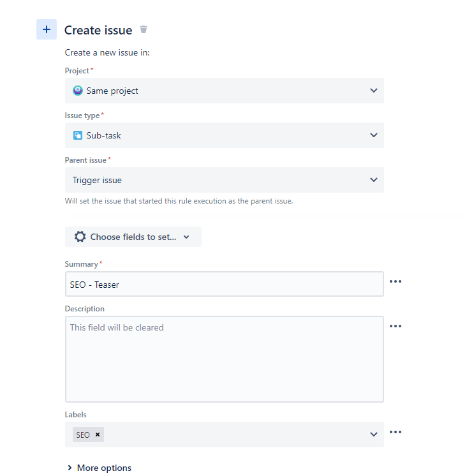Open the Labels dropdown arrow

coord(374,435)
